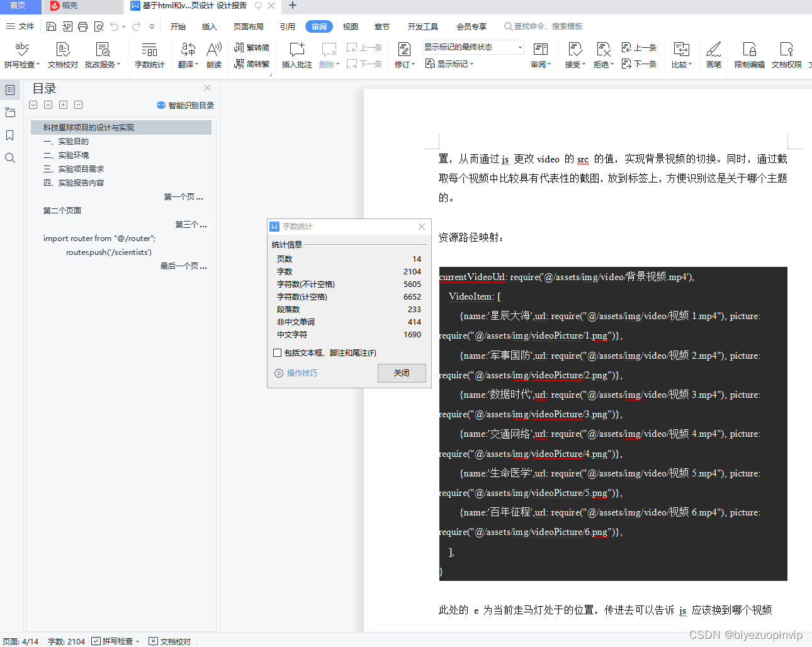Open the 操作技巧 link
The height and width of the screenshot is (647, 812).
pyautogui.click(x=296, y=373)
